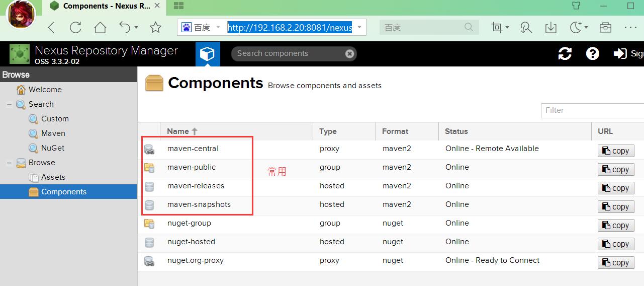Click the maven-releases hosted database icon
Viewport: 644px width, 286px height.
149,186
